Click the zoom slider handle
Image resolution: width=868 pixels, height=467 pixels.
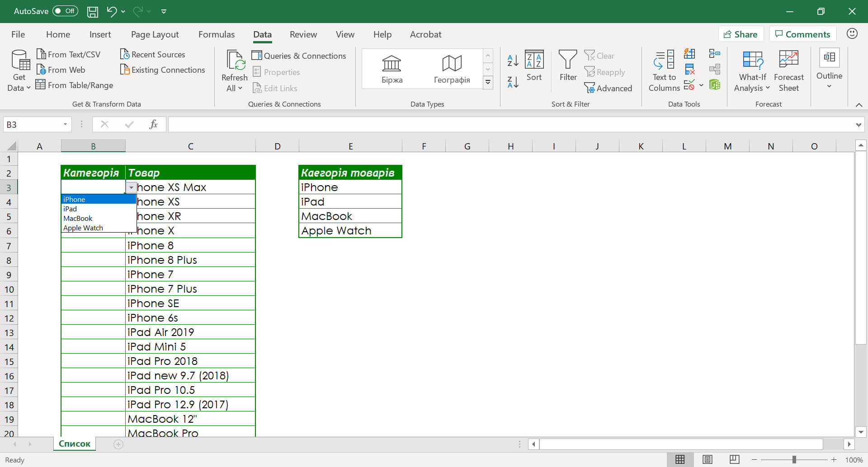point(794,460)
